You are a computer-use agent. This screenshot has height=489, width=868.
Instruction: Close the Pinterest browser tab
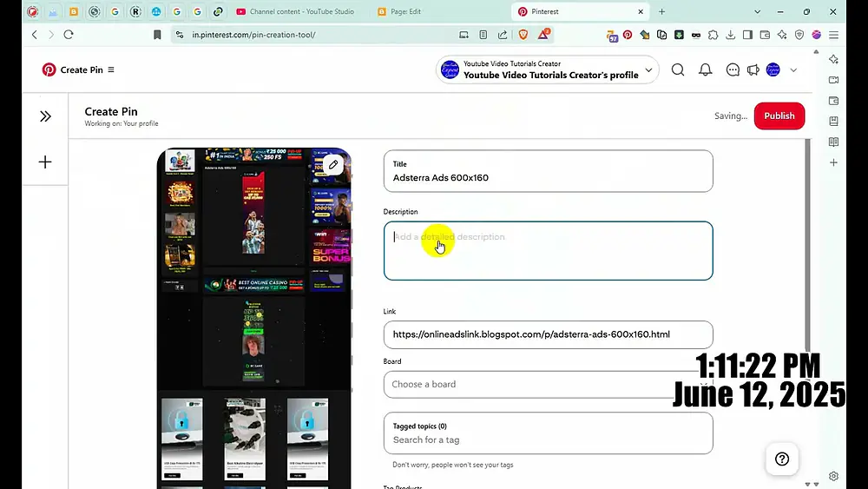point(641,11)
